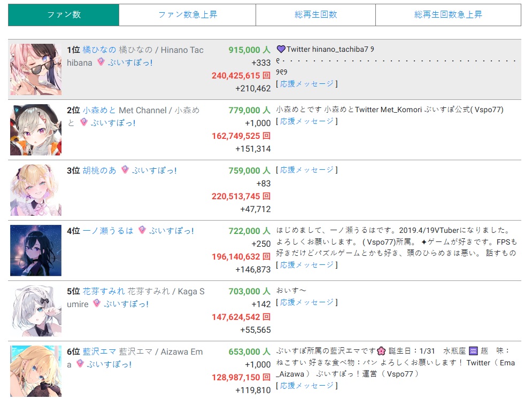
Task: Click ぶいすぽっ! group link in 小森めと row
Action: 113,123
